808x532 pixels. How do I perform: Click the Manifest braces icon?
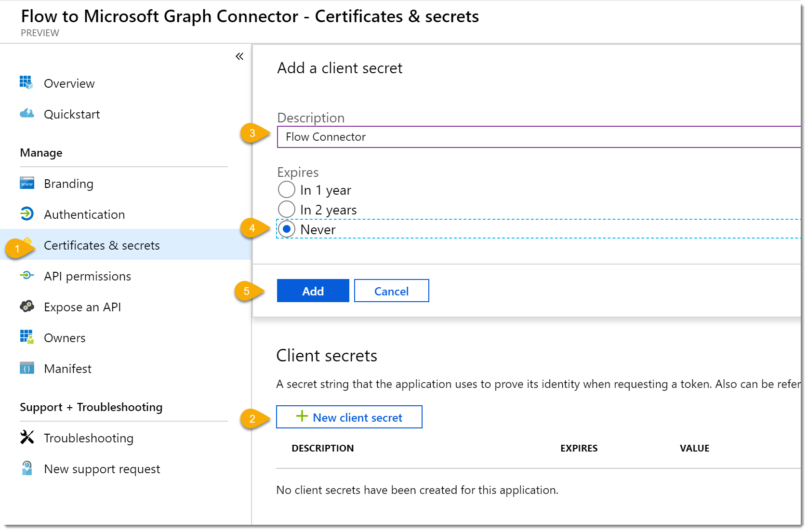point(26,368)
